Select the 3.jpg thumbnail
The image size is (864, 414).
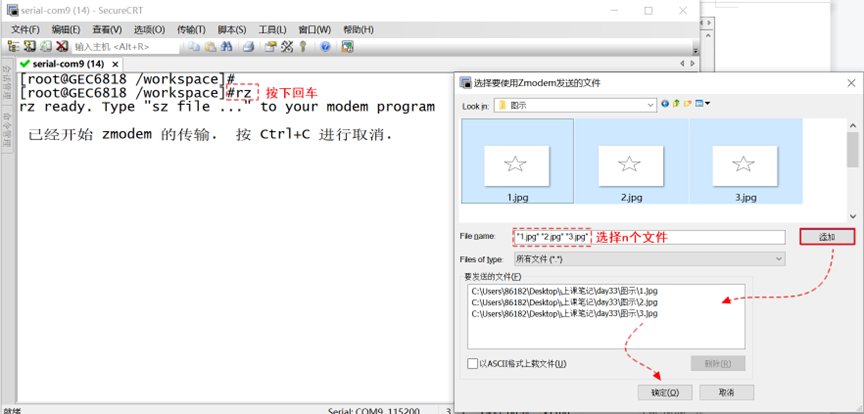[x=745, y=161]
